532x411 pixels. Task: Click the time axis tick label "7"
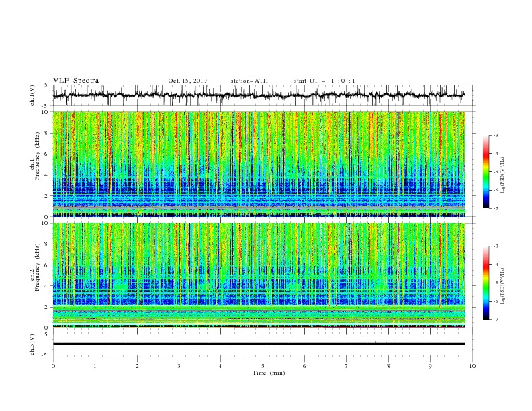pyautogui.click(x=347, y=366)
